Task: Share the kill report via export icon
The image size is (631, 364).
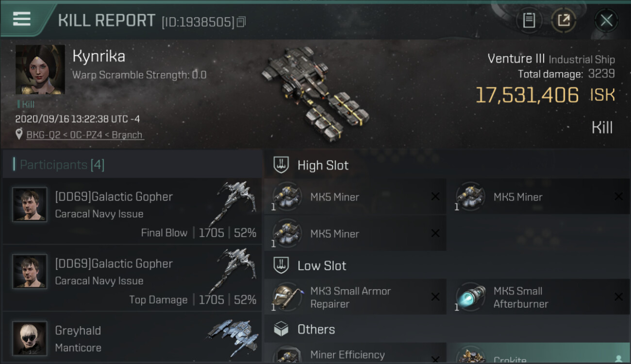Action: [564, 20]
